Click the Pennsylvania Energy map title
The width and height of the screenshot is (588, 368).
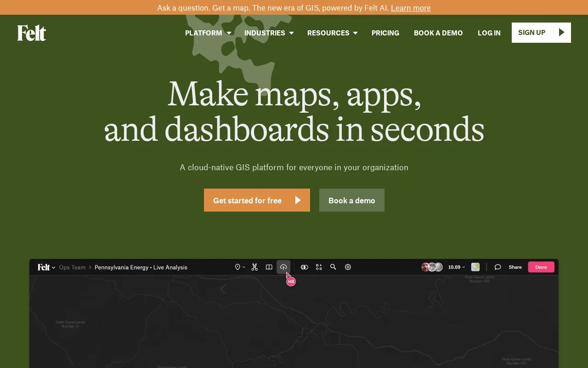[x=141, y=267]
